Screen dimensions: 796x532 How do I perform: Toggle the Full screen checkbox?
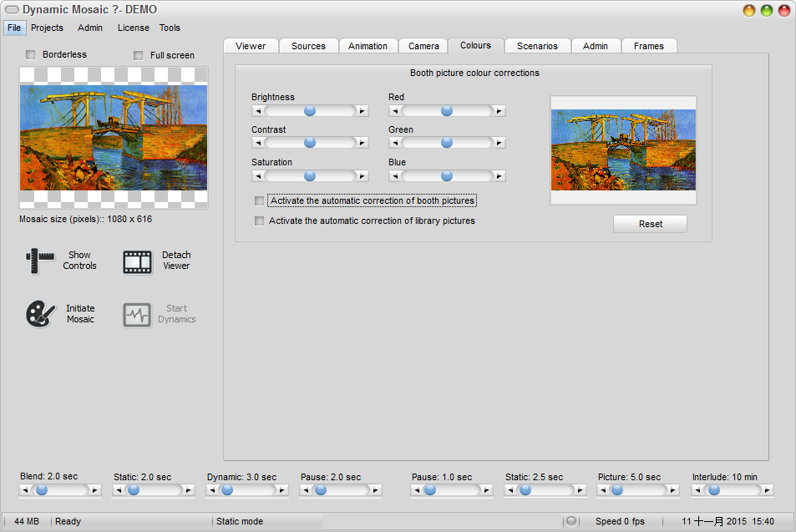tap(139, 56)
